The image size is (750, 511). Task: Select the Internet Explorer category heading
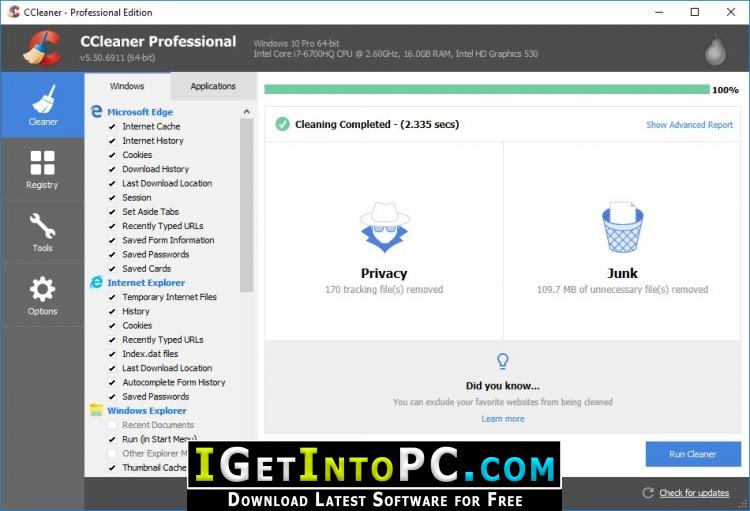click(146, 283)
